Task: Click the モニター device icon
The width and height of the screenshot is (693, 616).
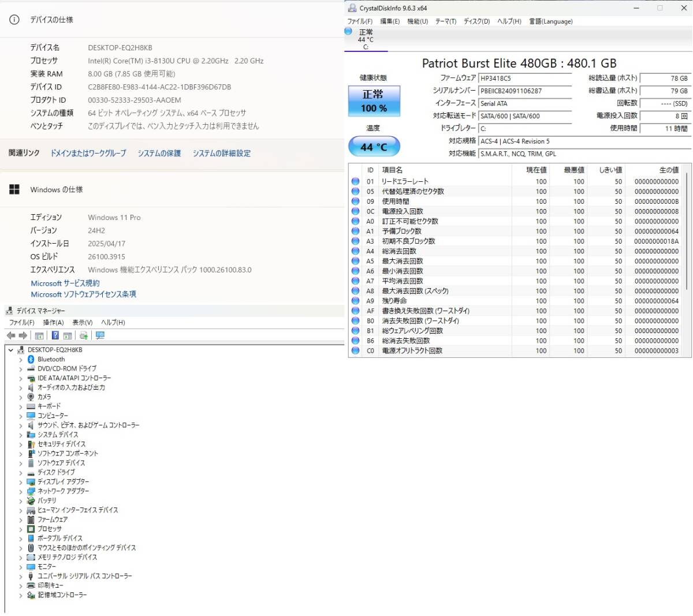Action: tap(31, 566)
